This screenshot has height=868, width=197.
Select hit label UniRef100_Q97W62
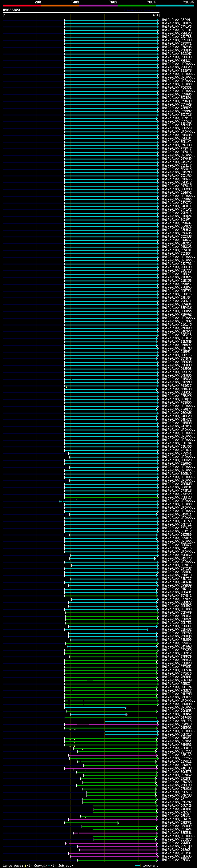click(x=177, y=775)
